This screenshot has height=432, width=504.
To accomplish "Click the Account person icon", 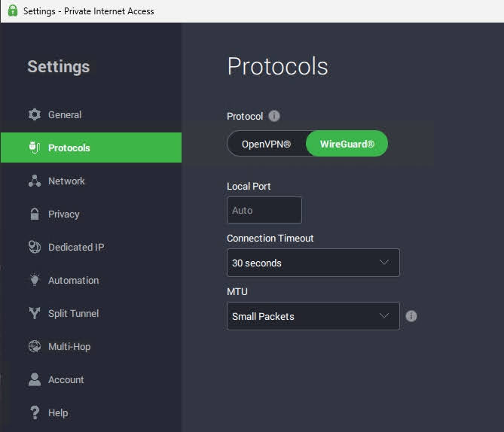I will [34, 379].
